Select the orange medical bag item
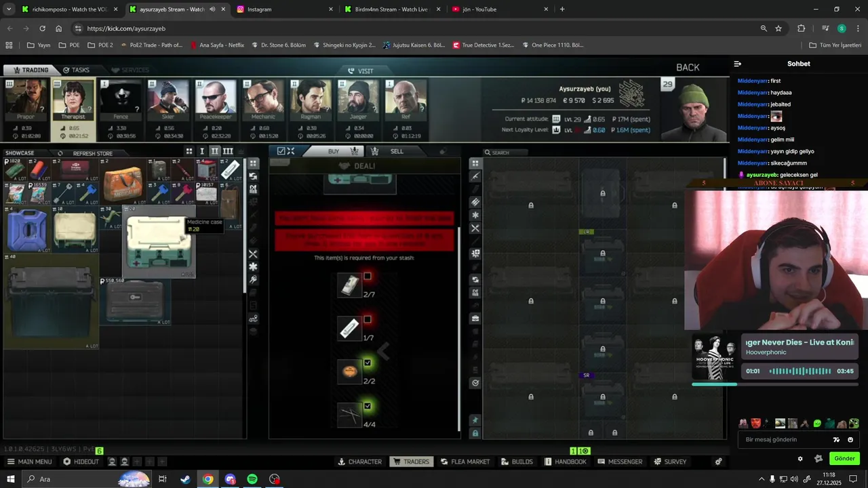Viewport: 868px width, 488px height. coord(123,182)
